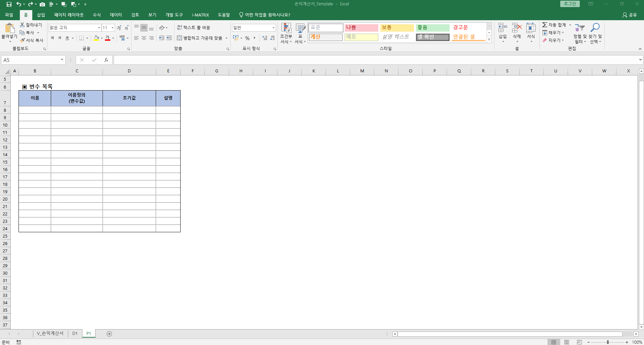Click the percent style icon
The height and width of the screenshot is (345, 644).
coord(247,38)
